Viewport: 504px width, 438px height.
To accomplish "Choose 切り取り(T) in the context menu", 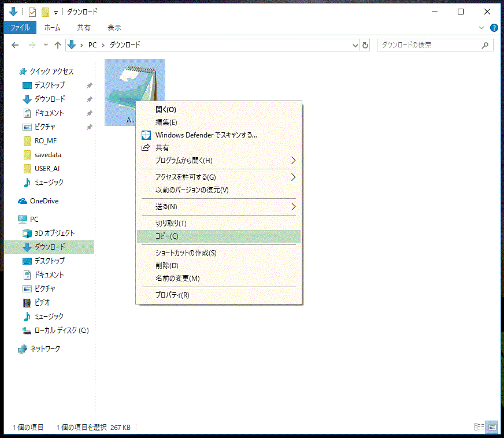I will [x=218, y=224].
